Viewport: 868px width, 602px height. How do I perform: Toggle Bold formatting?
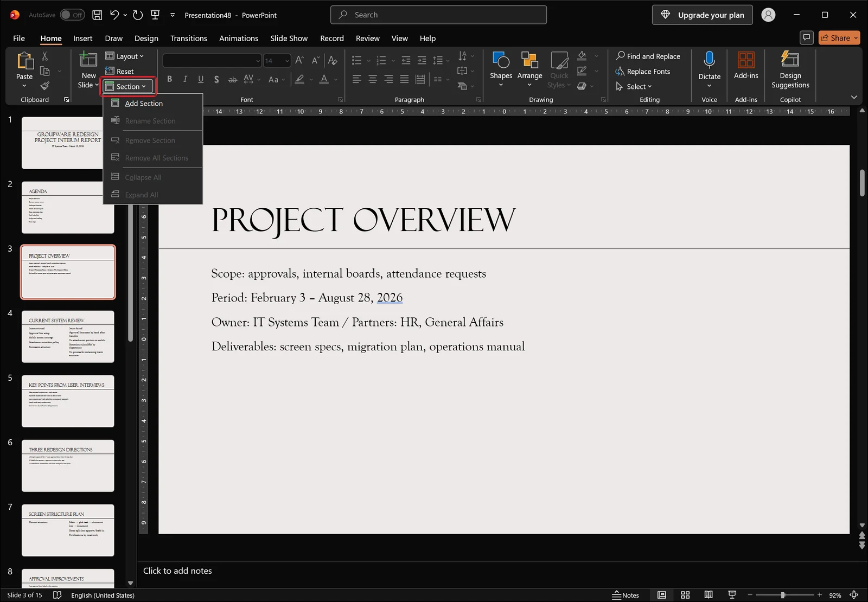pos(169,79)
